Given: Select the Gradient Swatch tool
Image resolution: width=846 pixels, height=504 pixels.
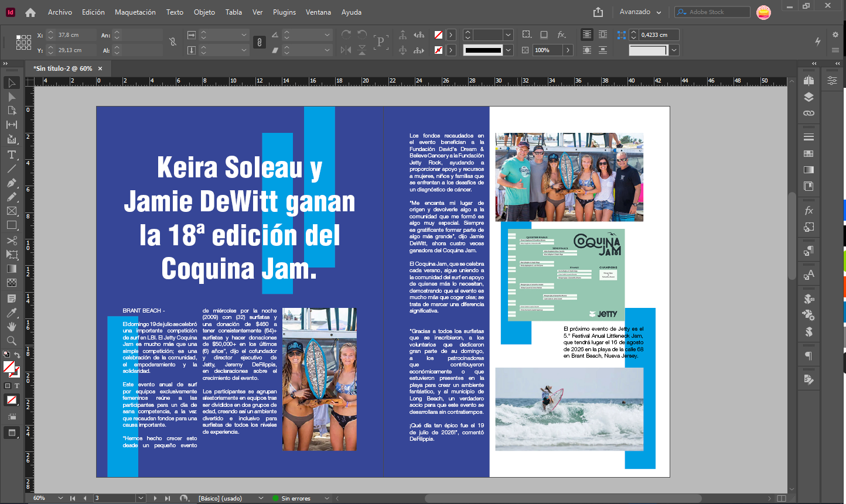Looking at the screenshot, I should [x=11, y=269].
